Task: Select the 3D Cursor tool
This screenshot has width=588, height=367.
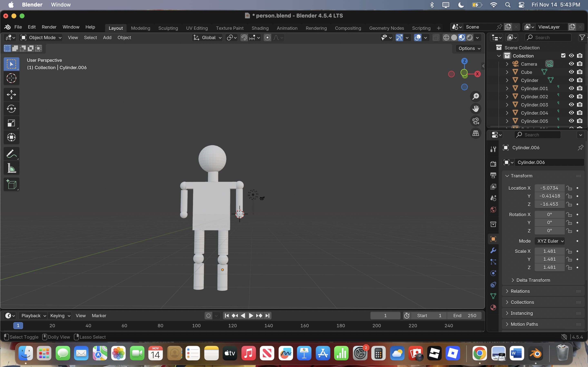Action: (x=11, y=78)
